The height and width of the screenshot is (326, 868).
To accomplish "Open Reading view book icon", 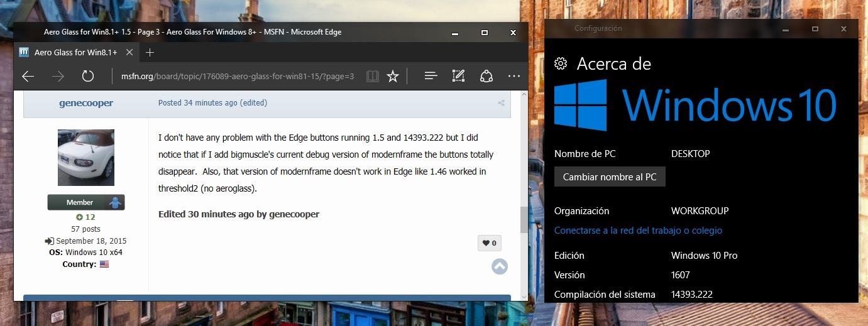I will click(x=373, y=77).
